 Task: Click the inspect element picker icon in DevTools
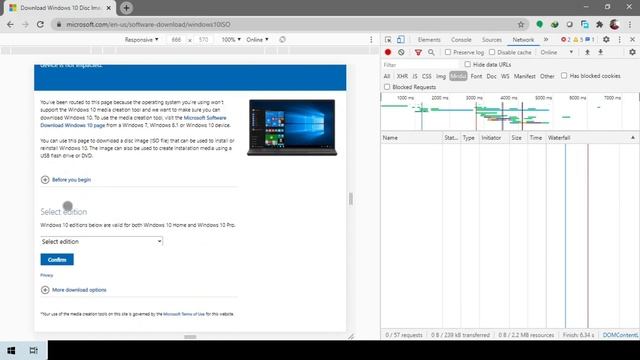click(388, 40)
